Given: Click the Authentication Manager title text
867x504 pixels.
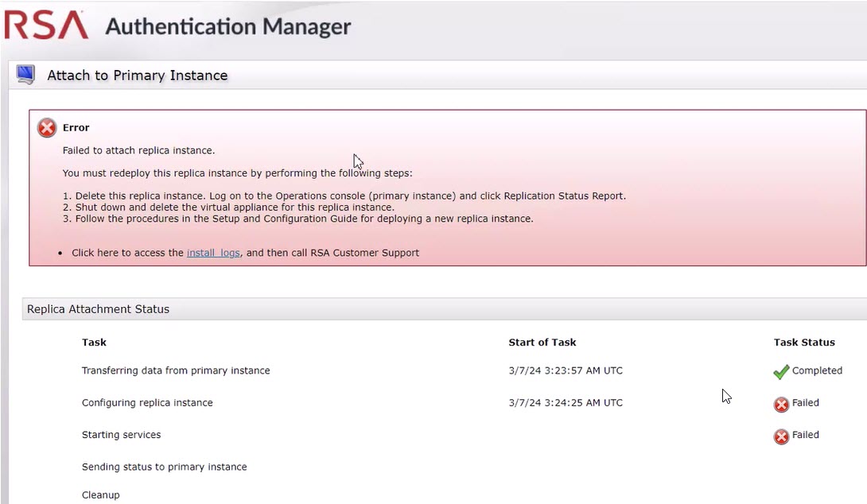Looking at the screenshot, I should 227,26.
